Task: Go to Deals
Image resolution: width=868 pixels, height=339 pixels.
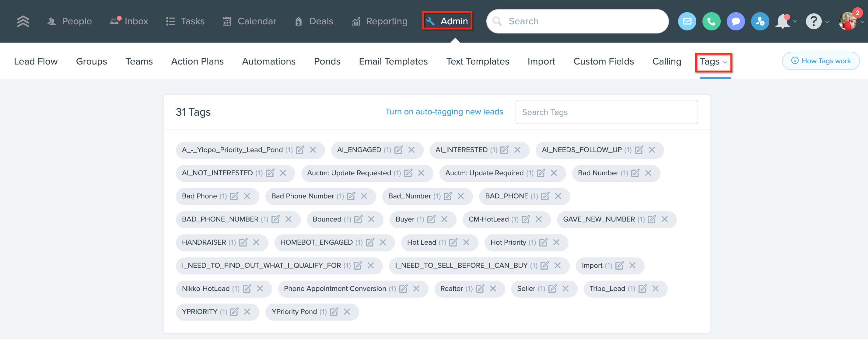Action: pyautogui.click(x=314, y=21)
